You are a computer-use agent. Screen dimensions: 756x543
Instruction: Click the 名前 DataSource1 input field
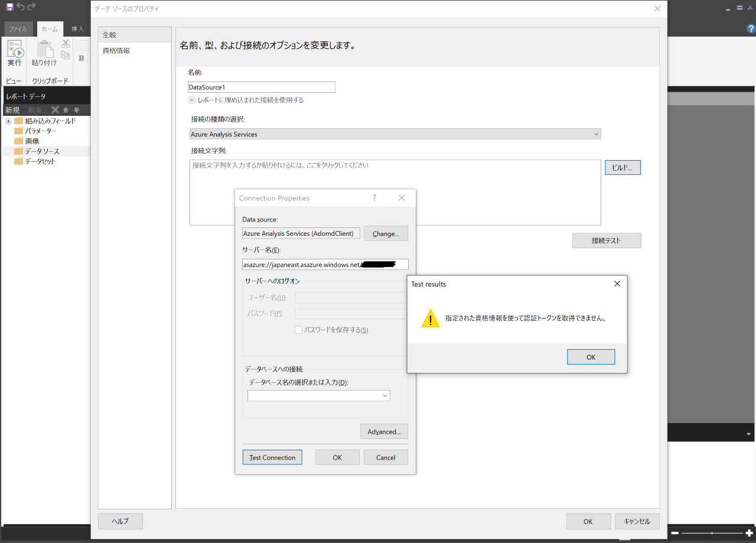click(262, 87)
